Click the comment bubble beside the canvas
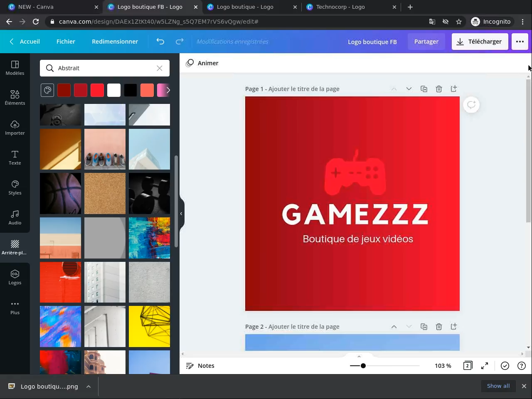The width and height of the screenshot is (532, 399). (x=471, y=105)
